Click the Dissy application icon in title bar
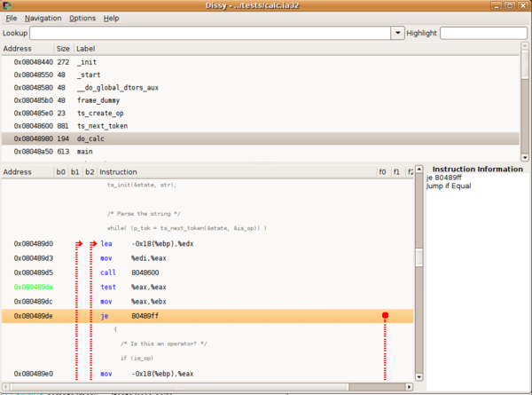The width and height of the screenshot is (532, 395). 7,5
